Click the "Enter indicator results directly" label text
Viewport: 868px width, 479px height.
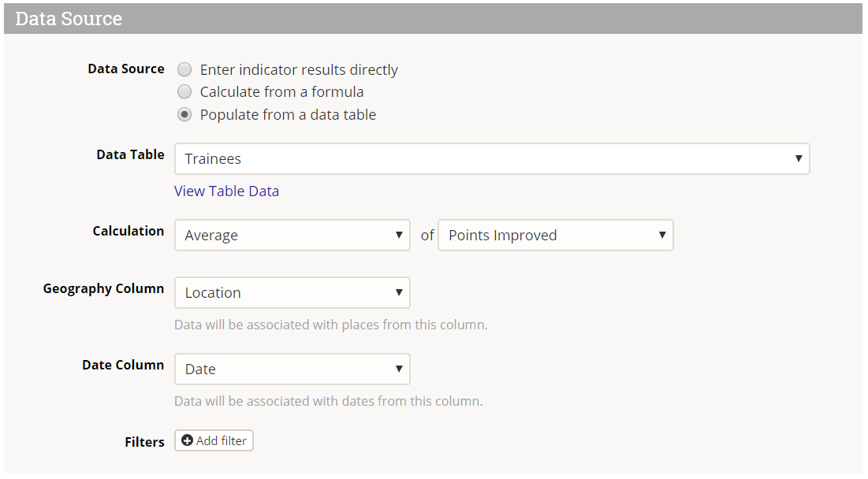[299, 69]
